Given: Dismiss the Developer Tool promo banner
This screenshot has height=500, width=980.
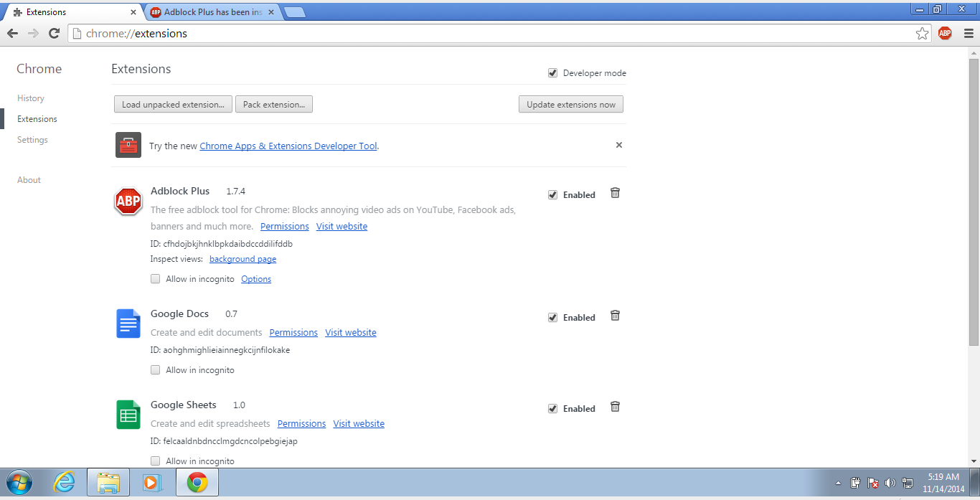Looking at the screenshot, I should (619, 145).
